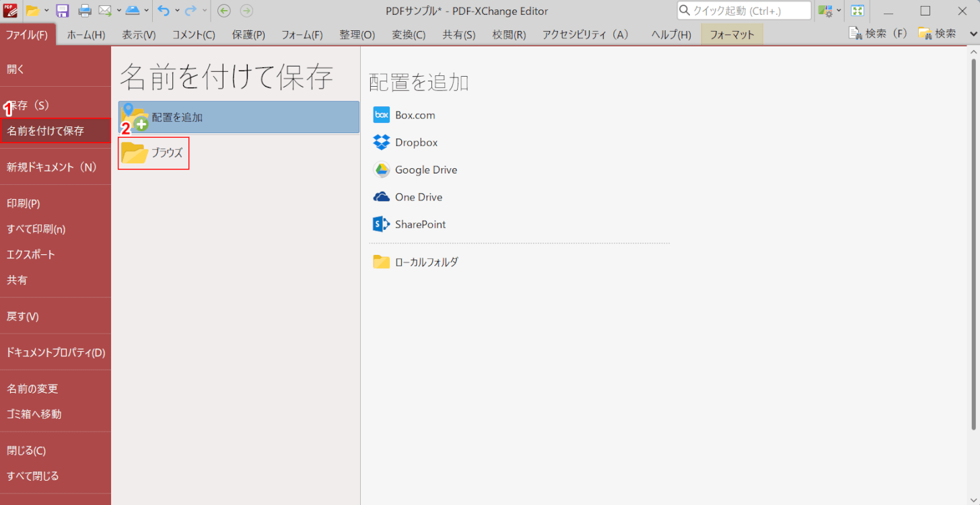Open the redo history dropdown arrow
The height and width of the screenshot is (505, 980).
pyautogui.click(x=205, y=11)
